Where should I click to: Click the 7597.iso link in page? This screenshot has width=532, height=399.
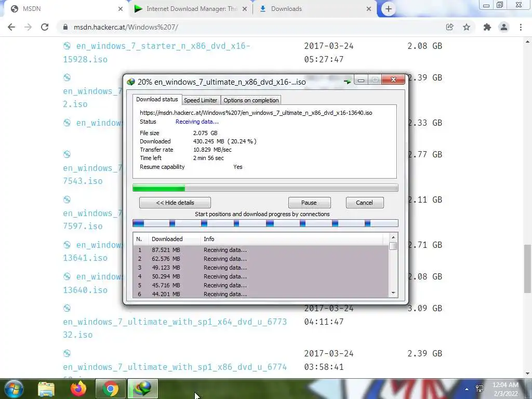click(x=83, y=227)
